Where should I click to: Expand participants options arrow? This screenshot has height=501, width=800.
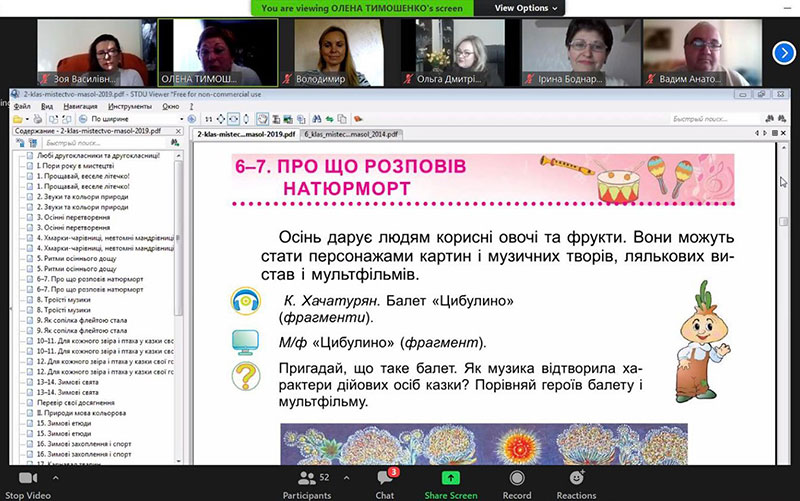(346, 478)
